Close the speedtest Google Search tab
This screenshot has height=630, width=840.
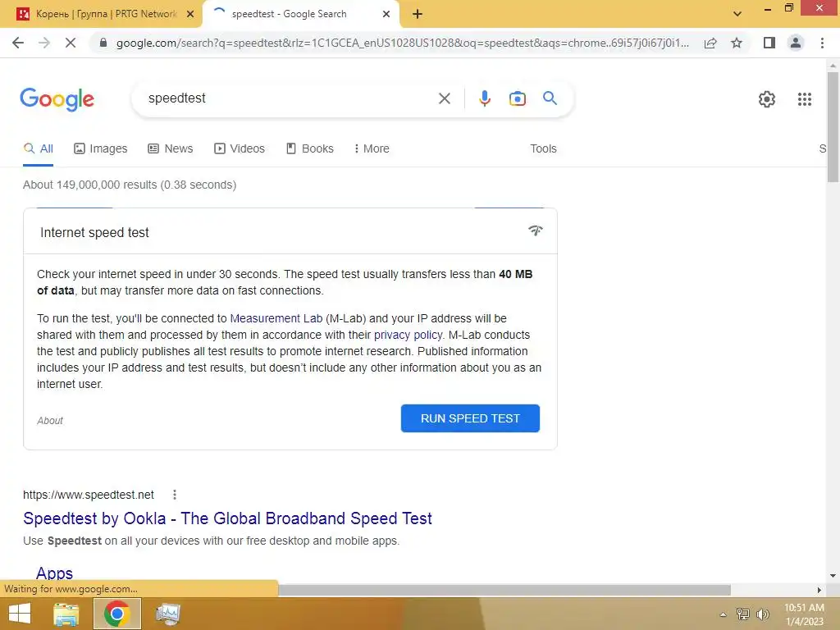click(x=386, y=14)
